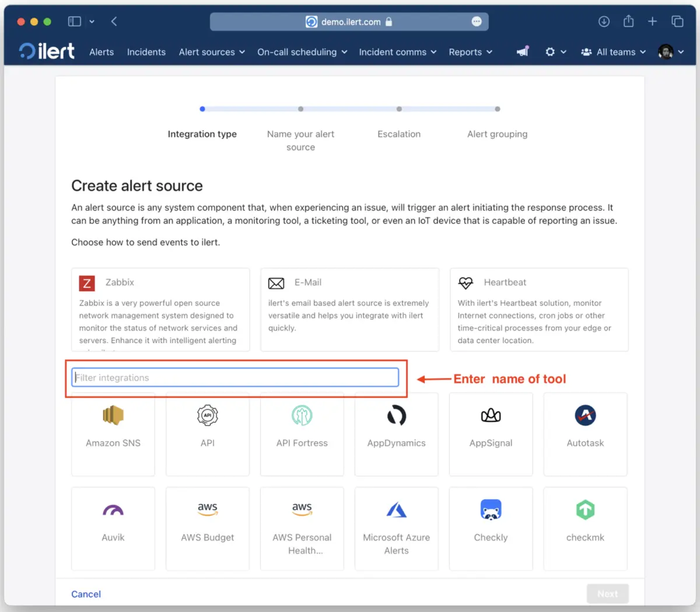Expand the Incident comms dropdown
Image resolution: width=700 pixels, height=612 pixels.
[398, 52]
